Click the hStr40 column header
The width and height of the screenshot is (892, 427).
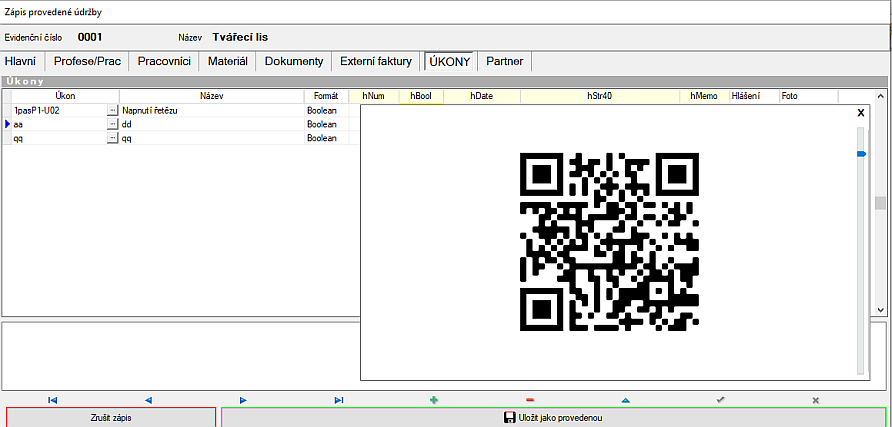click(600, 96)
